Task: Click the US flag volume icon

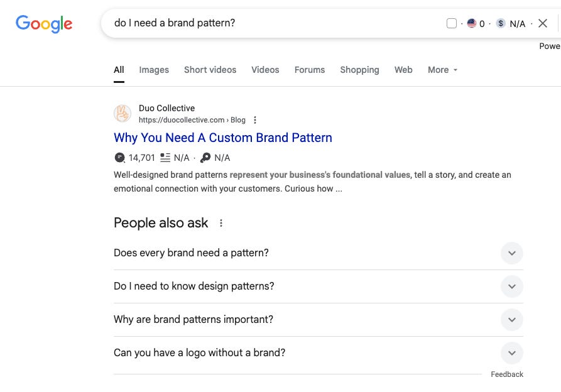Action: pyautogui.click(x=472, y=24)
